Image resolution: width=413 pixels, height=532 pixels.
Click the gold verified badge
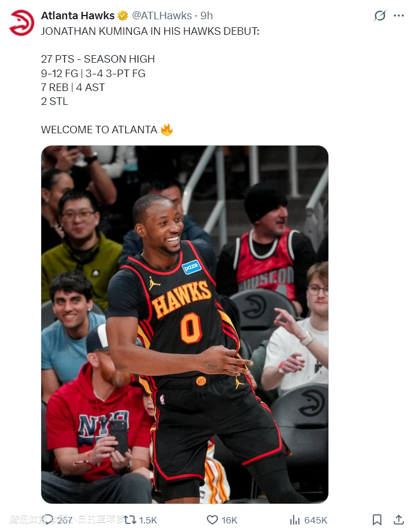pyautogui.click(x=123, y=16)
